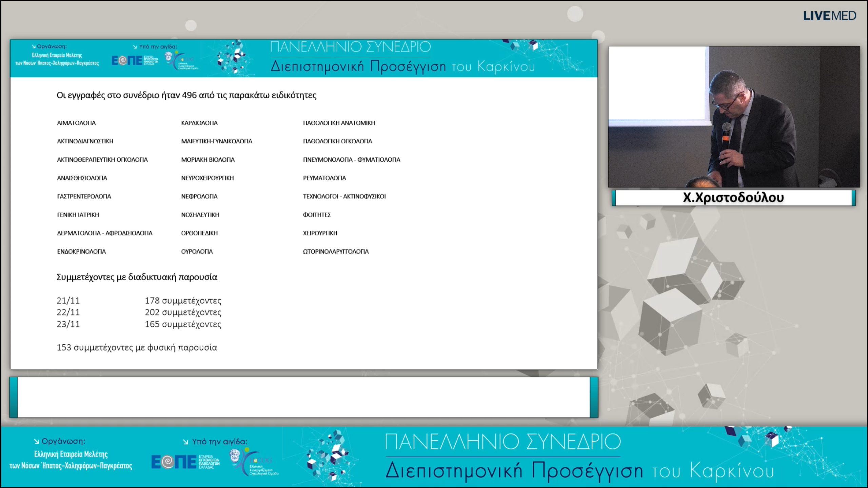Click the online participants subheading
Image resolution: width=868 pixels, height=488 pixels.
tap(137, 277)
